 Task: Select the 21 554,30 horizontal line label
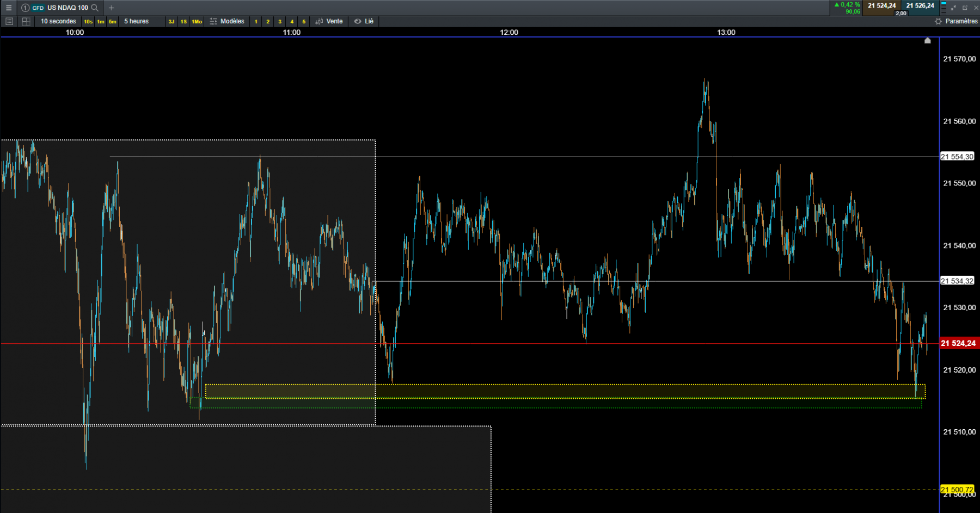coord(958,157)
